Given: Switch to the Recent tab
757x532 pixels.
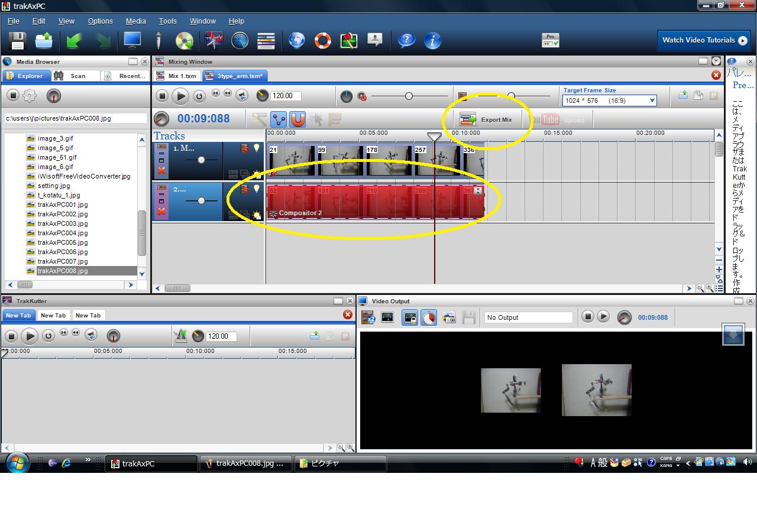Looking at the screenshot, I should pyautogui.click(x=125, y=76).
